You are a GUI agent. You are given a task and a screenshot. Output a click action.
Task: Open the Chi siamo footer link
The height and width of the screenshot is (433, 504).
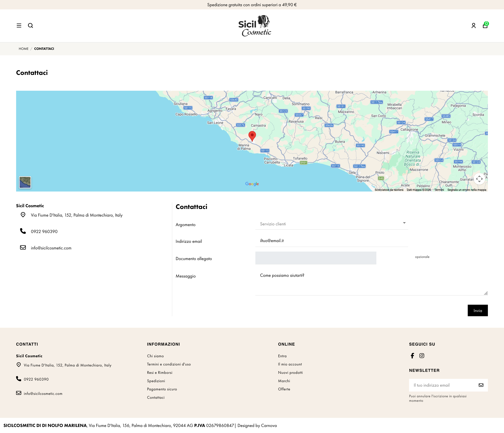pos(155,356)
